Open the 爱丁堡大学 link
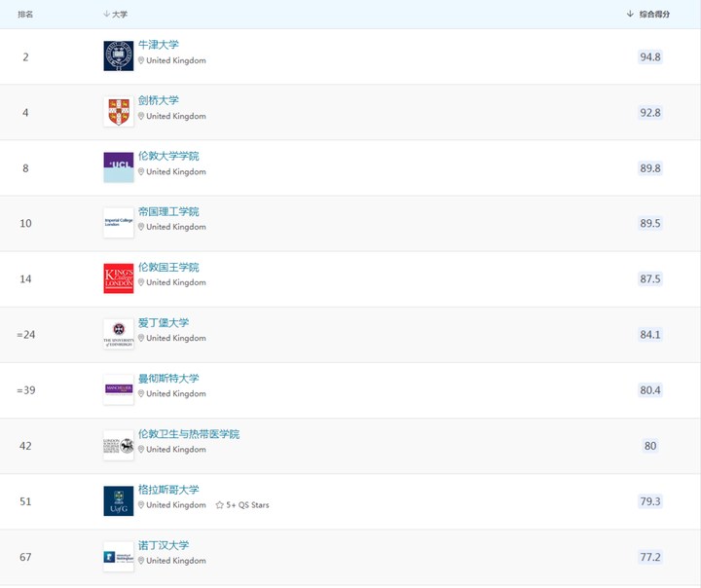 pos(164,322)
